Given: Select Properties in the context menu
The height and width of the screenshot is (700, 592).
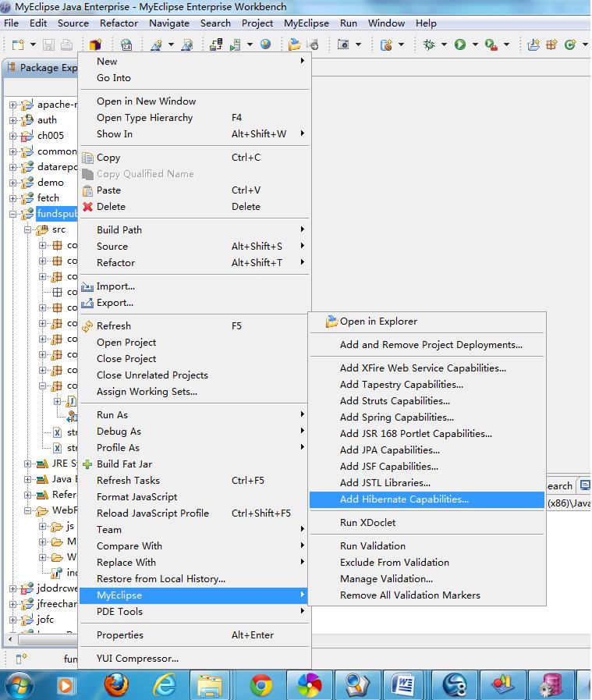Looking at the screenshot, I should [x=194, y=635].
